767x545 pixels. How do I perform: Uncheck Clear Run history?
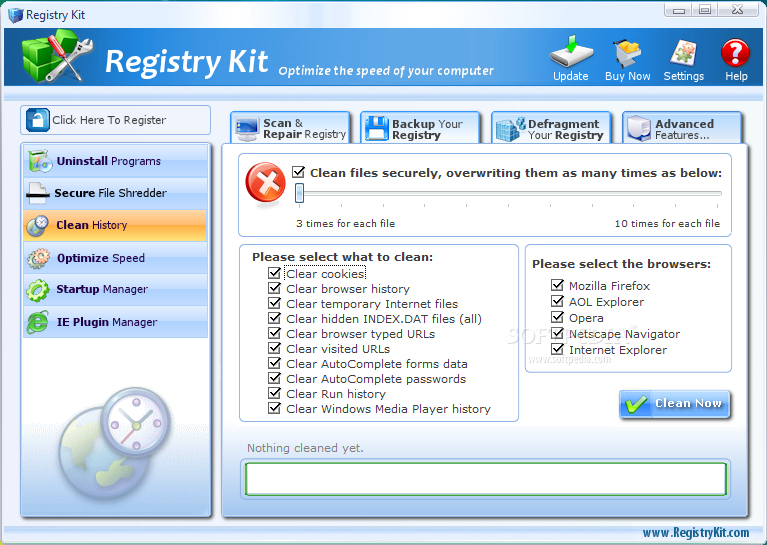(x=274, y=393)
